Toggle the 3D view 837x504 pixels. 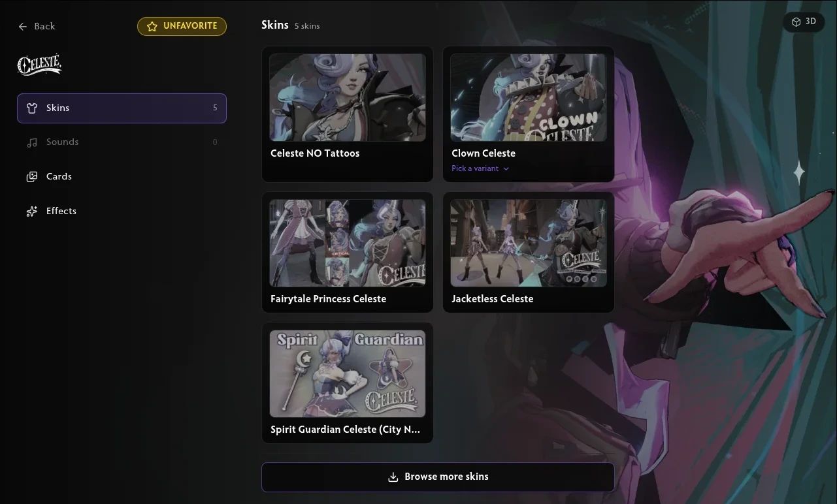pos(804,22)
